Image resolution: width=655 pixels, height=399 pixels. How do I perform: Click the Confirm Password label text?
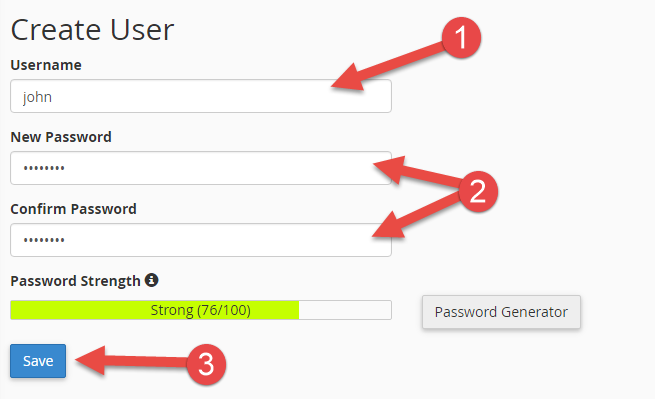pyautogui.click(x=74, y=209)
